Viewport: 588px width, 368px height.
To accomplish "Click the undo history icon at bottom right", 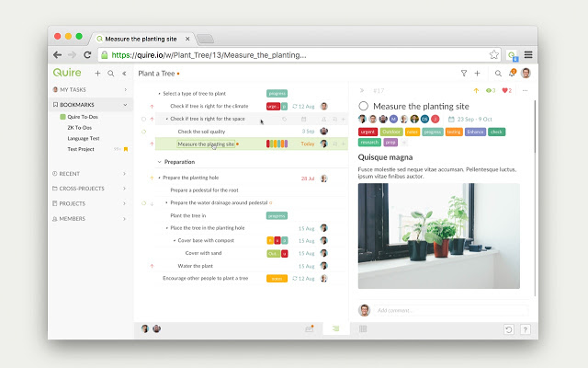I will (509, 328).
